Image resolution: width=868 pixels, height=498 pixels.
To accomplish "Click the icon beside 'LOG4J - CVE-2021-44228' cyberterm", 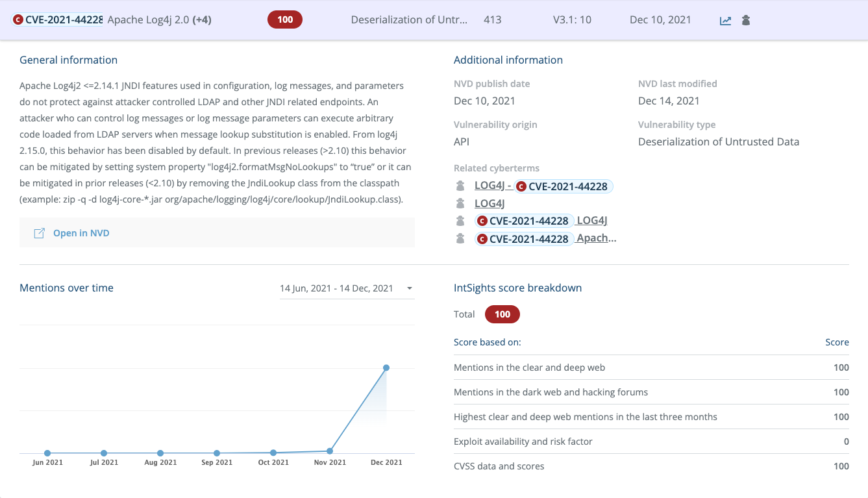I will tap(460, 186).
